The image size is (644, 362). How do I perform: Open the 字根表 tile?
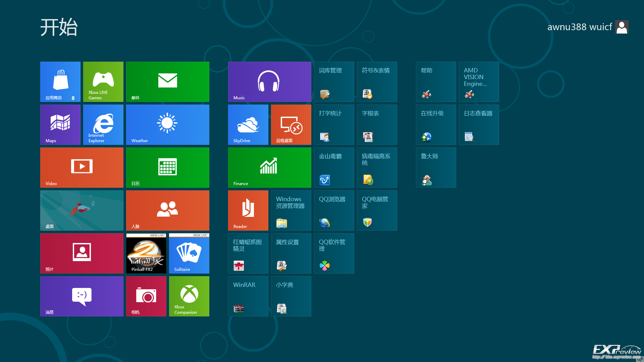(x=377, y=125)
